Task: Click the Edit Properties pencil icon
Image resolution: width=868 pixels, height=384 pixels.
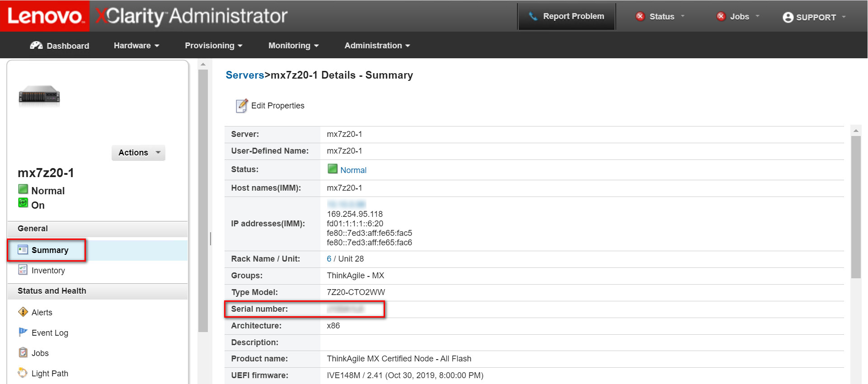Action: [242, 105]
